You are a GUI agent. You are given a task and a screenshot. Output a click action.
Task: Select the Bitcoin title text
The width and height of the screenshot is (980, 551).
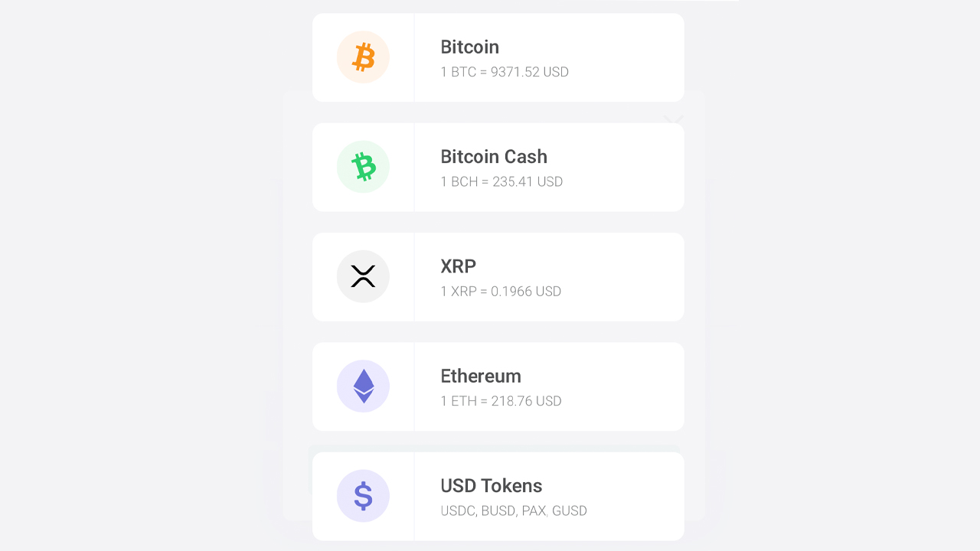(469, 47)
